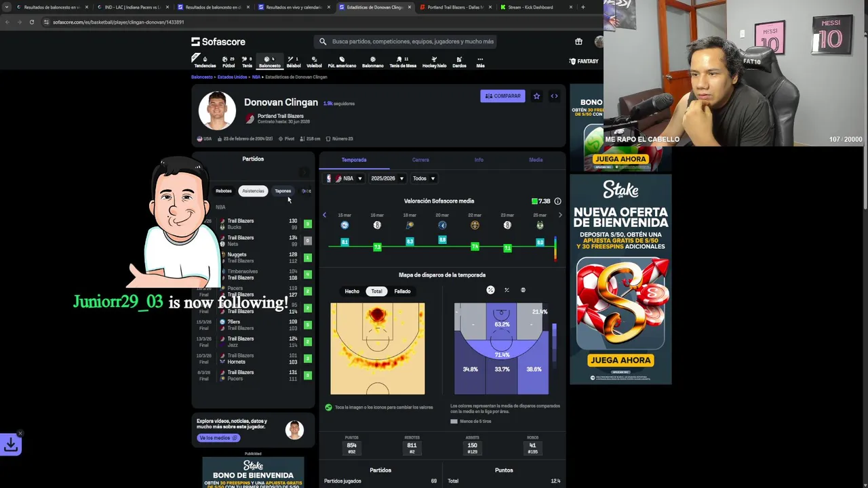Click the Nuggets logo on 22 mar

[475, 225]
